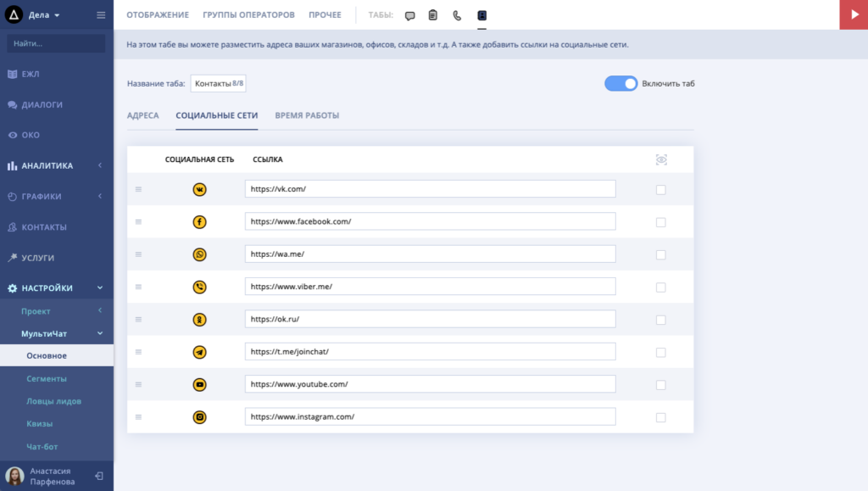This screenshot has width=868, height=491.
Task: Open the Группы операторов top menu
Action: 248,15
